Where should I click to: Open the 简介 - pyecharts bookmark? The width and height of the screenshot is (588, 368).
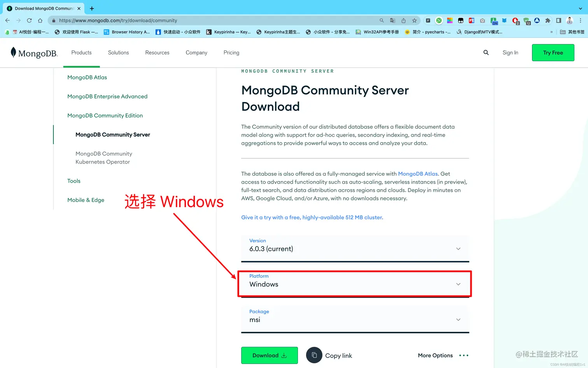coord(427,32)
